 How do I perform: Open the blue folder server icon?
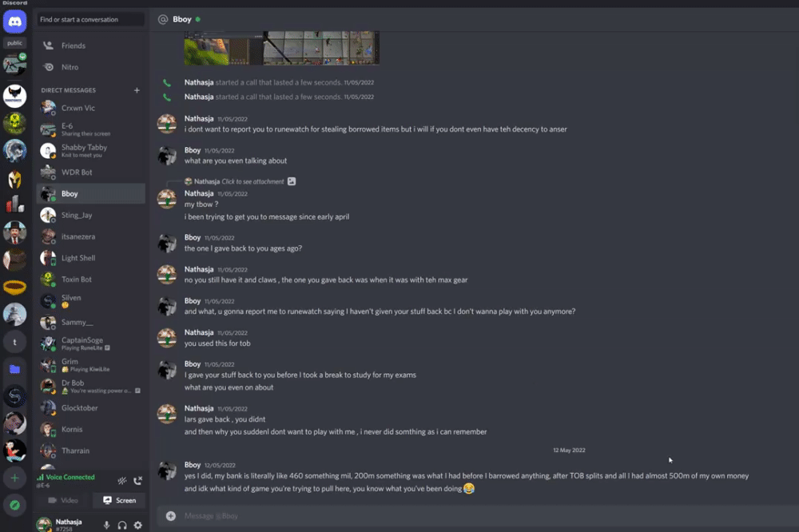pos(14,369)
